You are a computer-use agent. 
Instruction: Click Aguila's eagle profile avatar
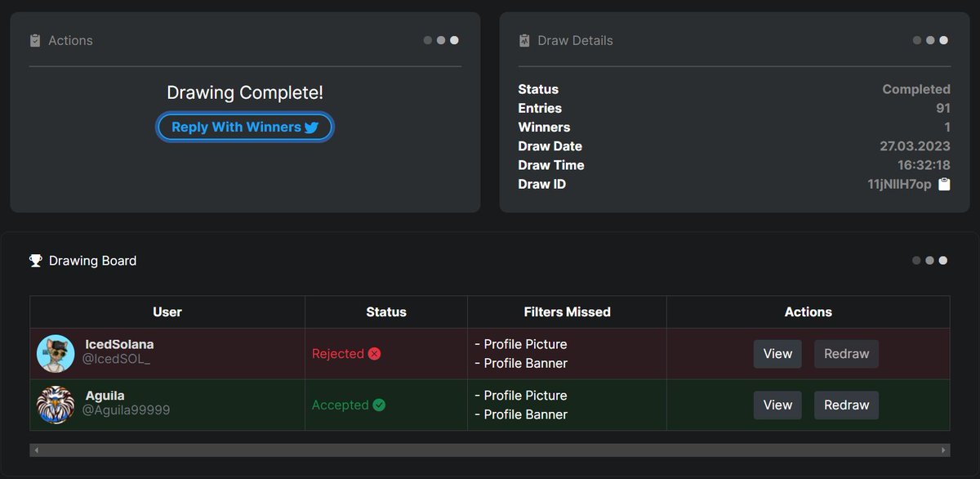(56, 405)
